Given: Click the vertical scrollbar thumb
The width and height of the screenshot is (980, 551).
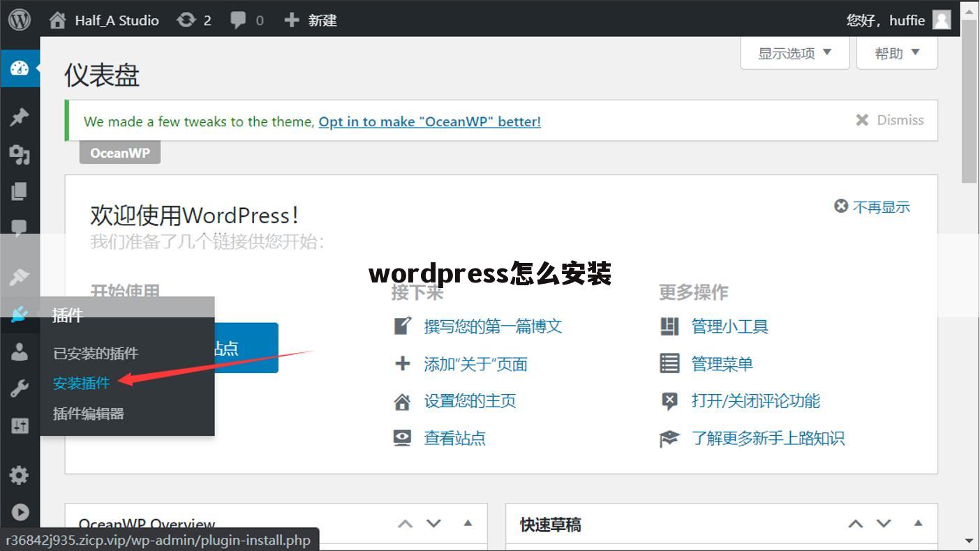Looking at the screenshot, I should 970,102.
